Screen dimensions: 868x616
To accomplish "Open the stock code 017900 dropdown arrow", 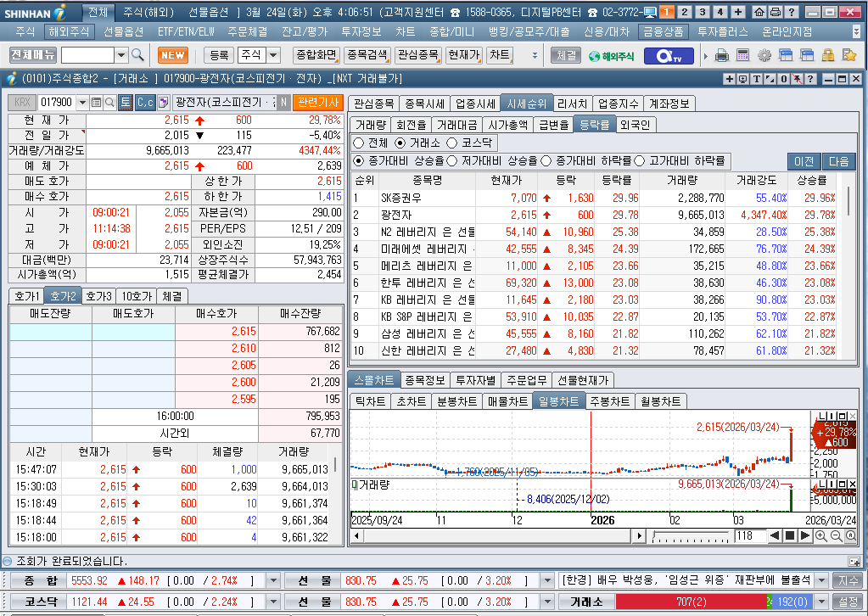I will pyautogui.click(x=82, y=103).
